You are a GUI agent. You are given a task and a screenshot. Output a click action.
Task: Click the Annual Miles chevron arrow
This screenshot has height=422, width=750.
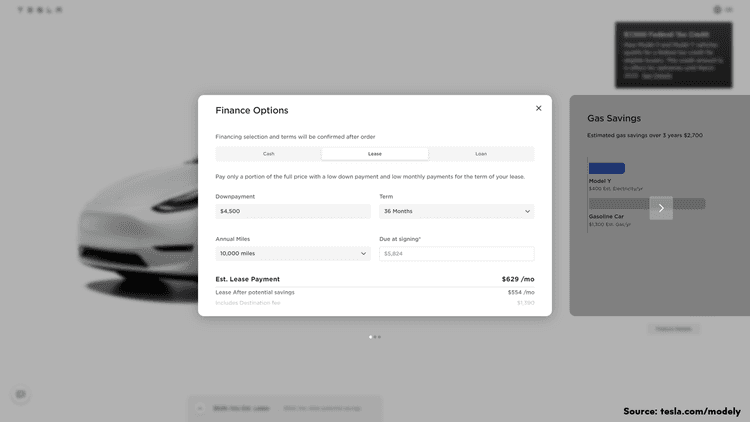(363, 254)
